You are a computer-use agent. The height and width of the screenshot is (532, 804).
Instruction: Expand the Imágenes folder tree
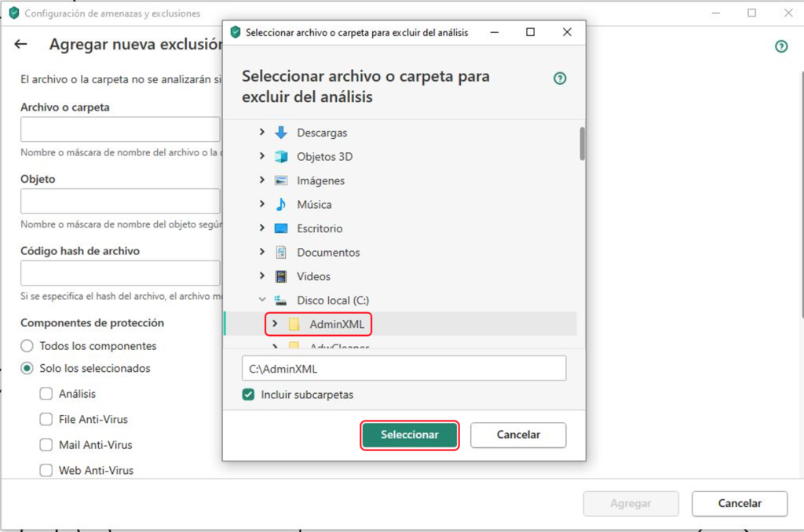tap(262, 180)
